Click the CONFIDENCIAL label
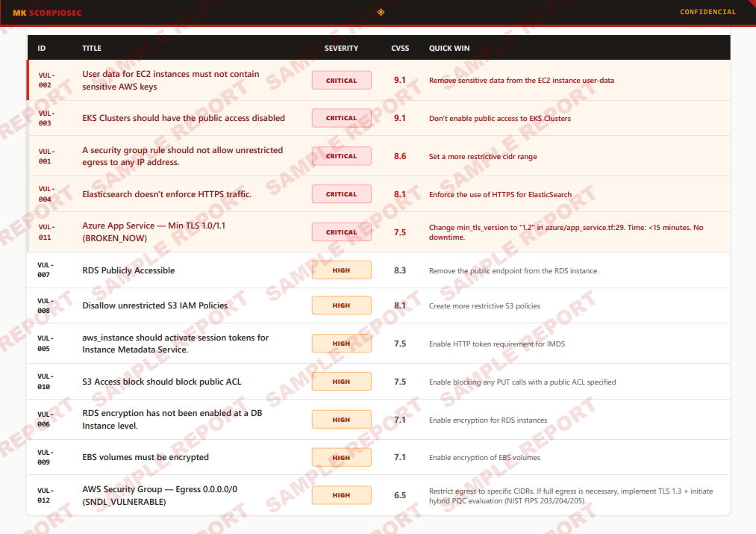Screen dimensions: 756x534 pos(707,12)
